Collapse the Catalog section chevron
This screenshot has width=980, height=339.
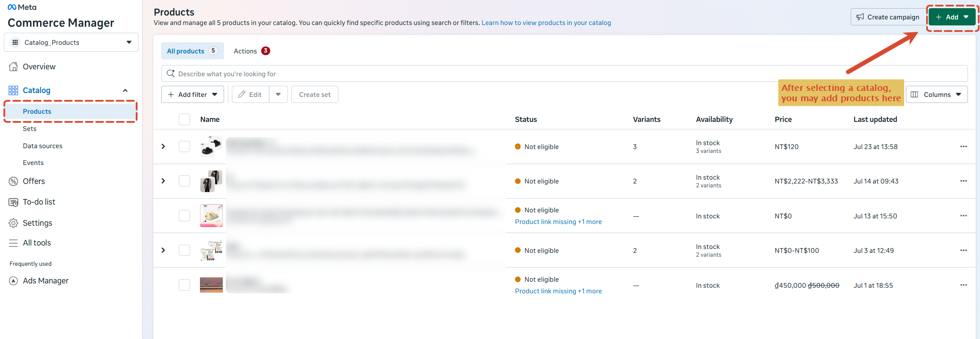[x=125, y=90]
